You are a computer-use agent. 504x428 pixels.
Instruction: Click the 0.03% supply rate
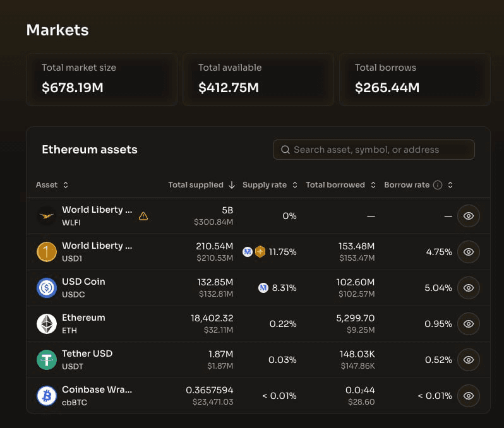pyautogui.click(x=282, y=360)
